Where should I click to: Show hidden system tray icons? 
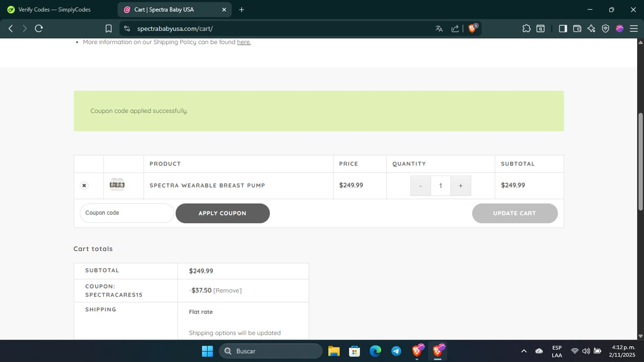[x=524, y=351]
